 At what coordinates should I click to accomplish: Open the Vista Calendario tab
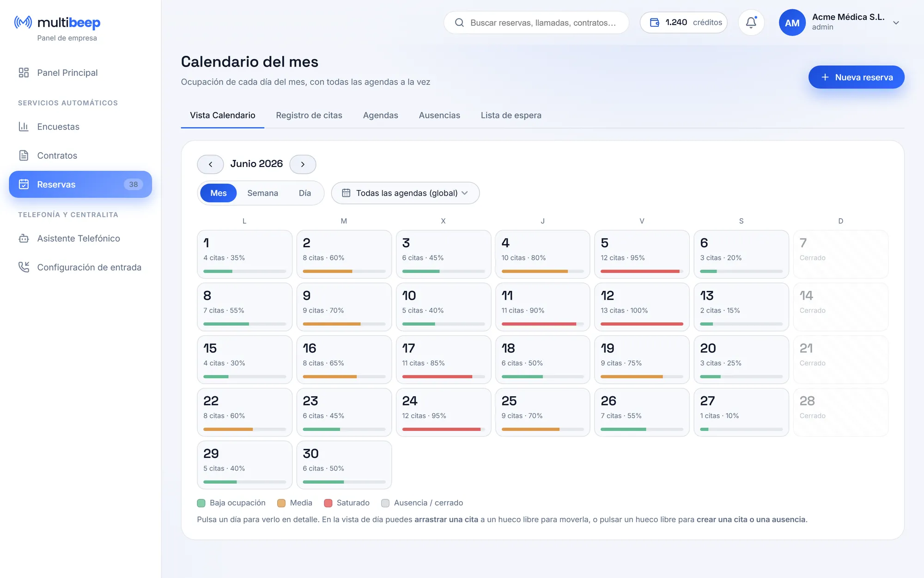coord(222,115)
